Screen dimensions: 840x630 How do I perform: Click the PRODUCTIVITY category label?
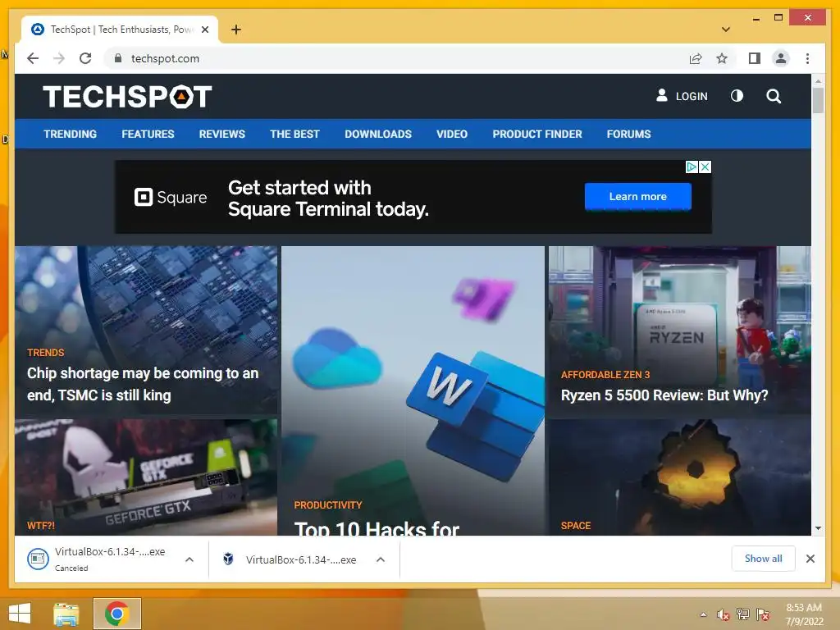[x=328, y=504]
